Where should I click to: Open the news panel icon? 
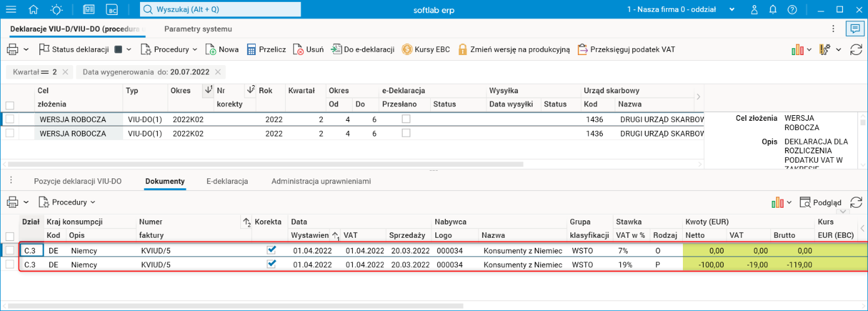89,9
